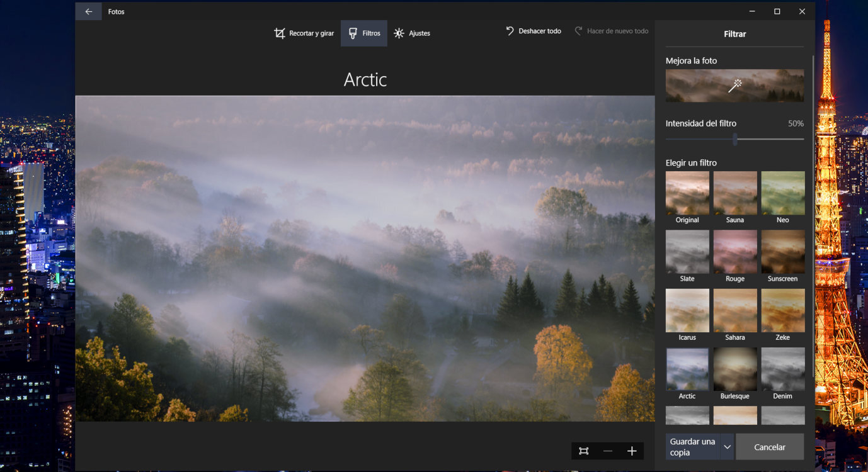Zoom in using the plus icon

pyautogui.click(x=632, y=451)
